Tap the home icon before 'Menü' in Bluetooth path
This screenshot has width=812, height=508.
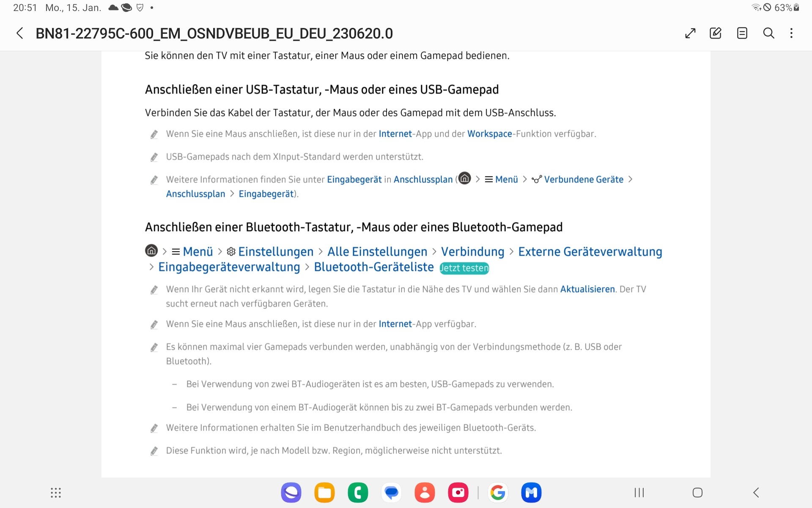point(151,251)
